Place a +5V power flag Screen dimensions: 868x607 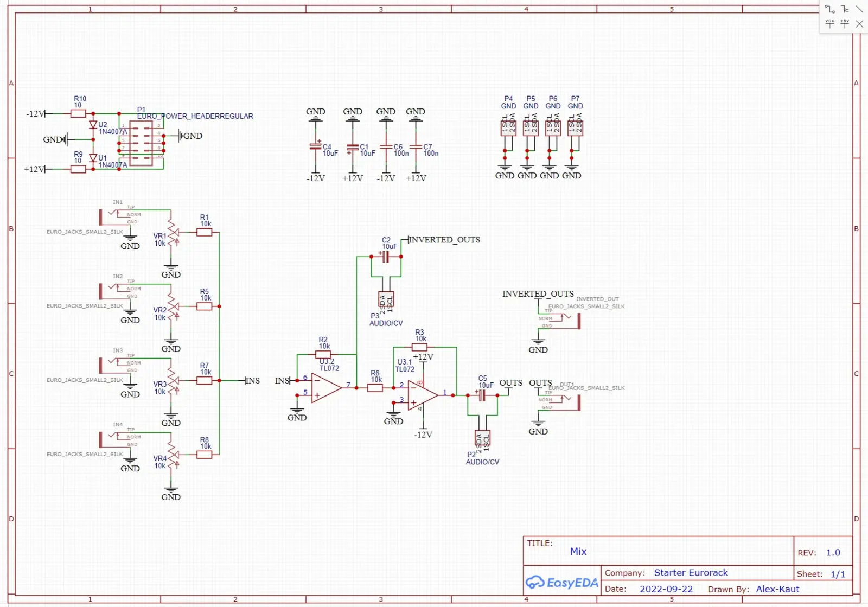[x=845, y=23]
